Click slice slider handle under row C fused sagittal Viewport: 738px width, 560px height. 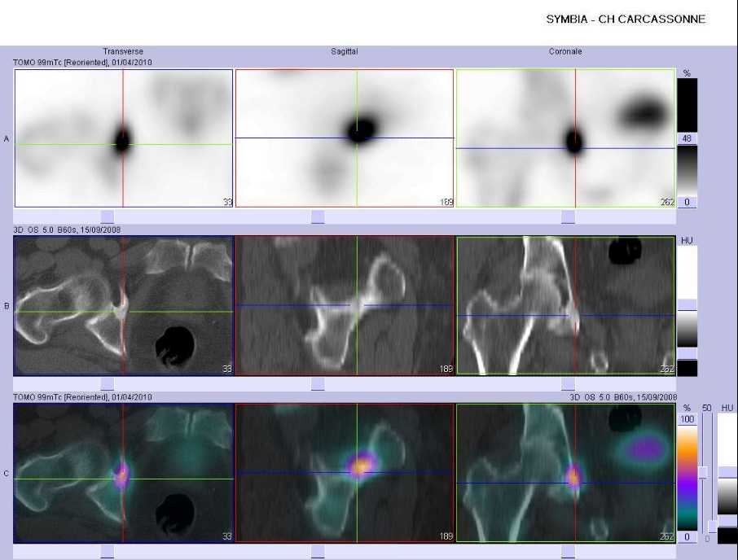point(318,552)
